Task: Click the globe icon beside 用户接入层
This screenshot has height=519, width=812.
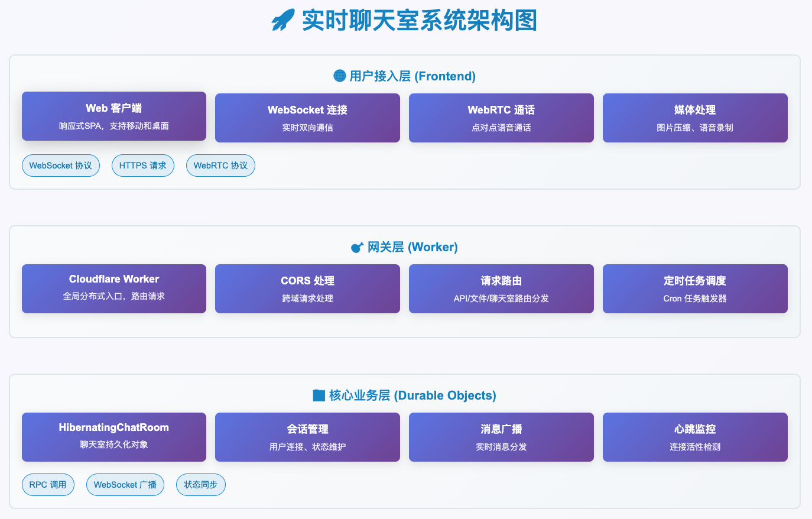Action: [x=340, y=76]
